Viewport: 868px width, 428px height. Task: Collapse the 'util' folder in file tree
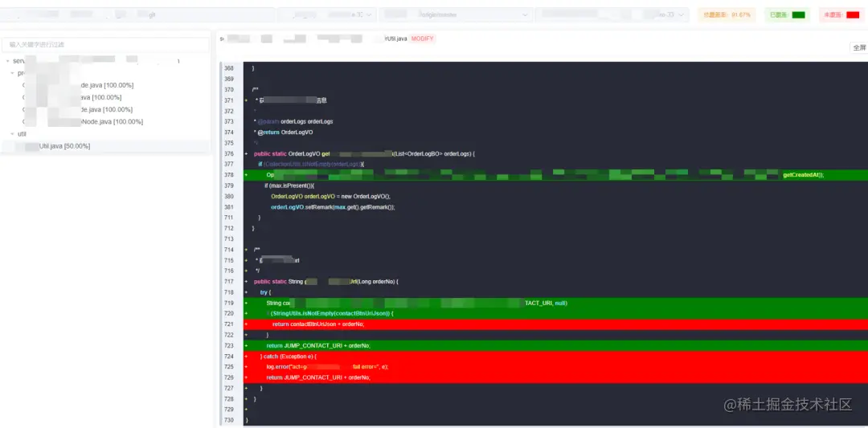(x=13, y=134)
